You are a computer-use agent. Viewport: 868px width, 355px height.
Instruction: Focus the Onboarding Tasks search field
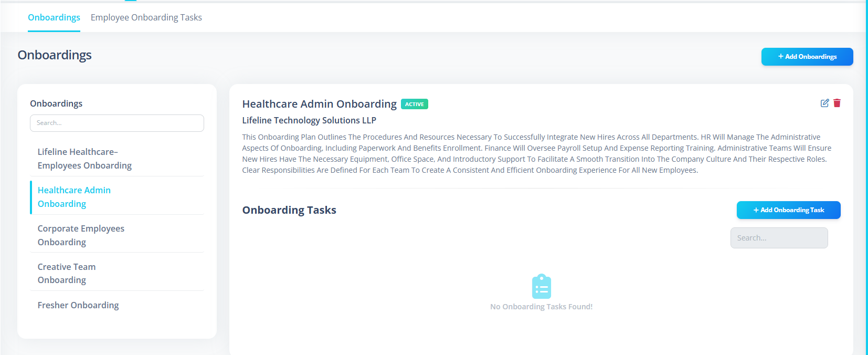779,238
